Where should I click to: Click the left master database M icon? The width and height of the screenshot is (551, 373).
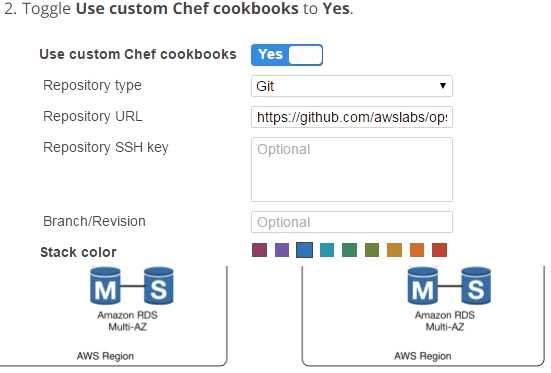click(105, 286)
